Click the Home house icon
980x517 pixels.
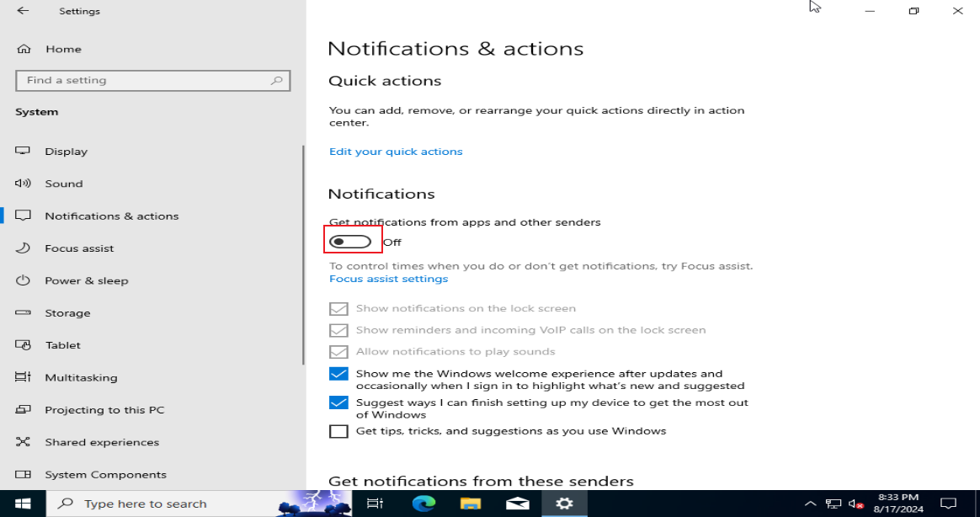(x=24, y=49)
